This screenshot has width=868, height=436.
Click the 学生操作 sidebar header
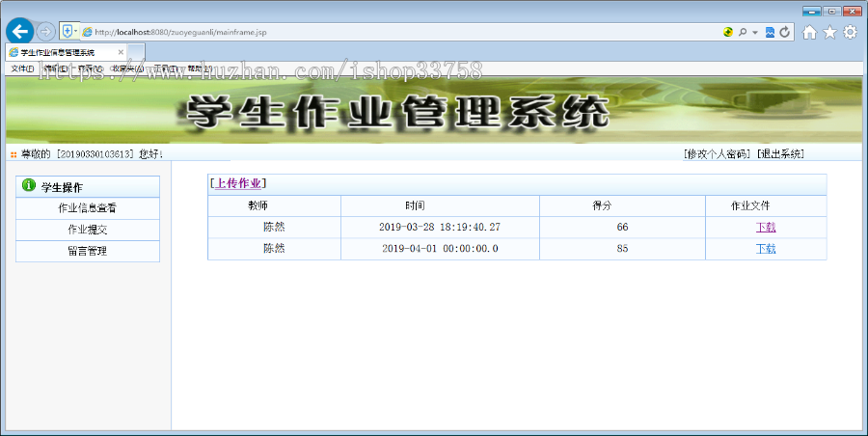[x=88, y=187]
